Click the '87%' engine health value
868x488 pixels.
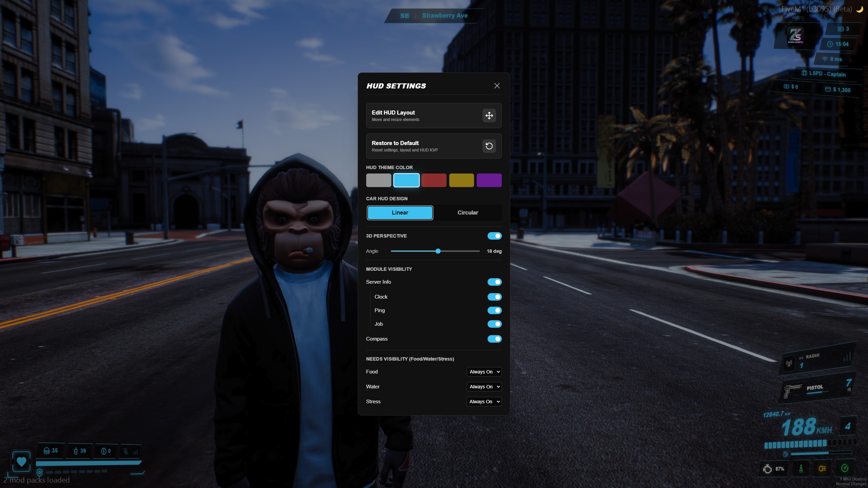780,469
